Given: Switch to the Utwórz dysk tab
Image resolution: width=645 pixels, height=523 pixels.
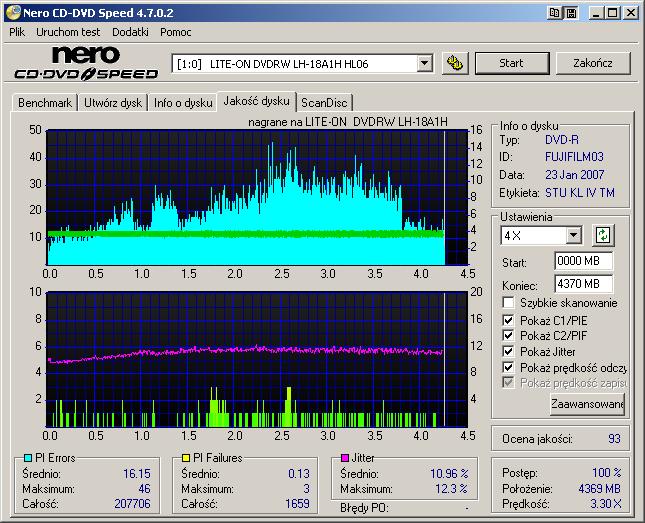Looking at the screenshot, I should pos(113,102).
